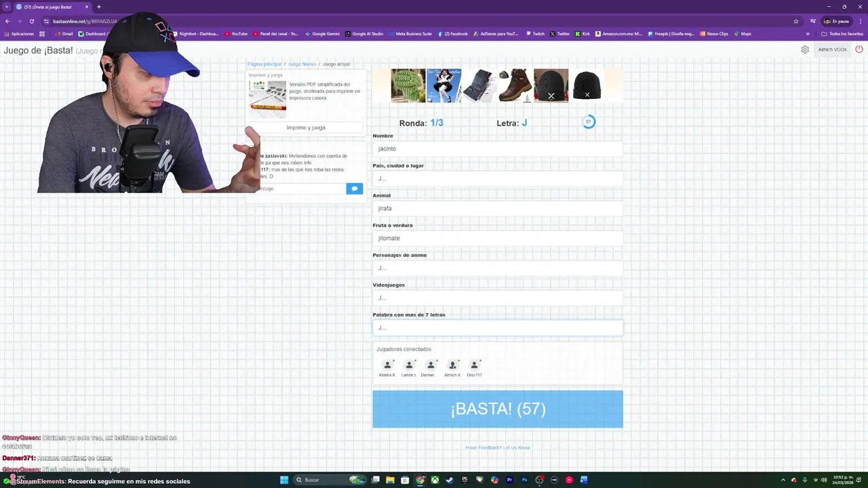
Task: Open the game settings gear icon
Action: coord(805,49)
